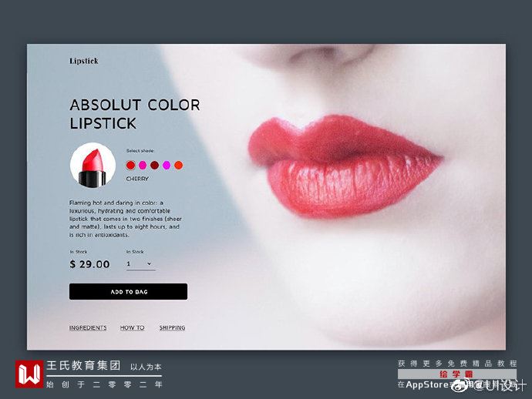Click the quantity field showing 1
Screen dimensions: 532x399
tap(141, 264)
